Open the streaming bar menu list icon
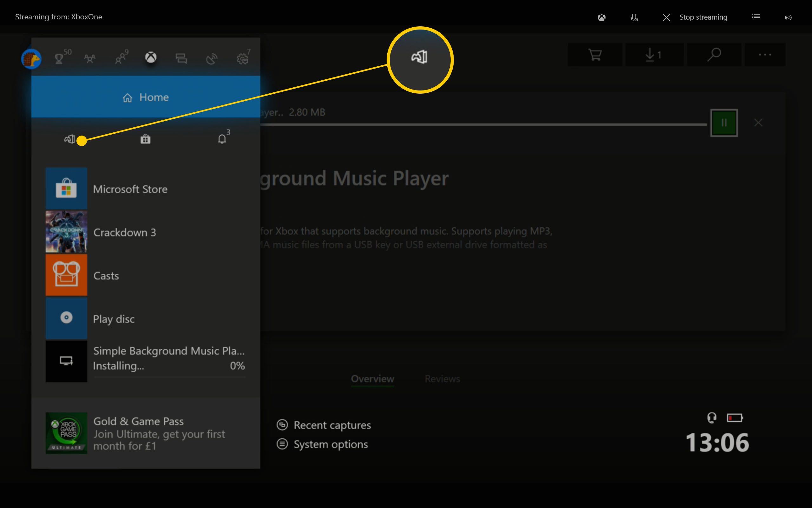 756,17
